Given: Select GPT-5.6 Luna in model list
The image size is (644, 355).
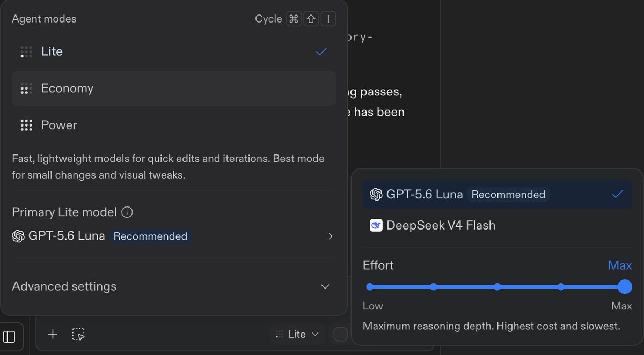Looking at the screenshot, I should click(x=497, y=194).
